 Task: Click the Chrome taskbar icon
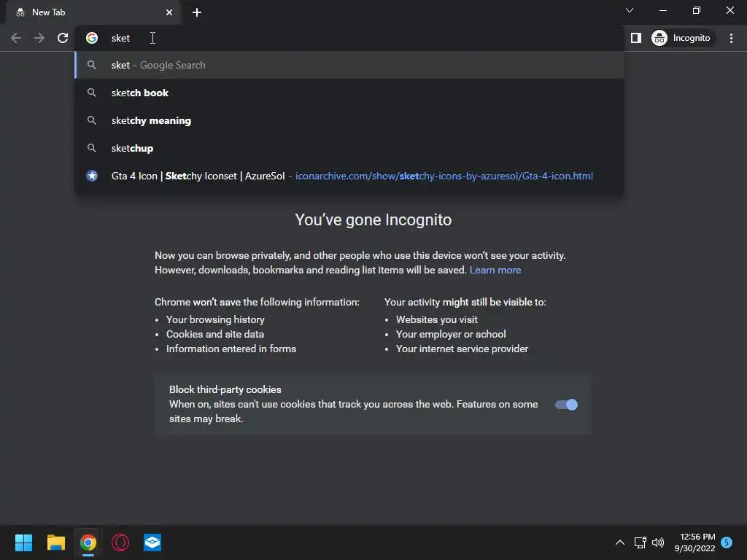[88, 542]
